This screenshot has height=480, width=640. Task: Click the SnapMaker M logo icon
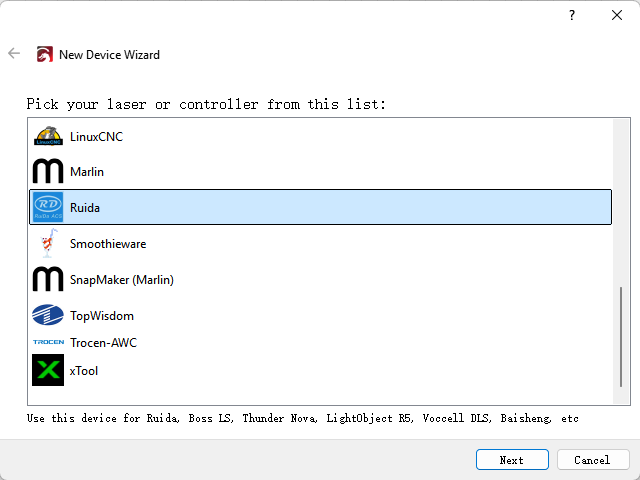48,280
